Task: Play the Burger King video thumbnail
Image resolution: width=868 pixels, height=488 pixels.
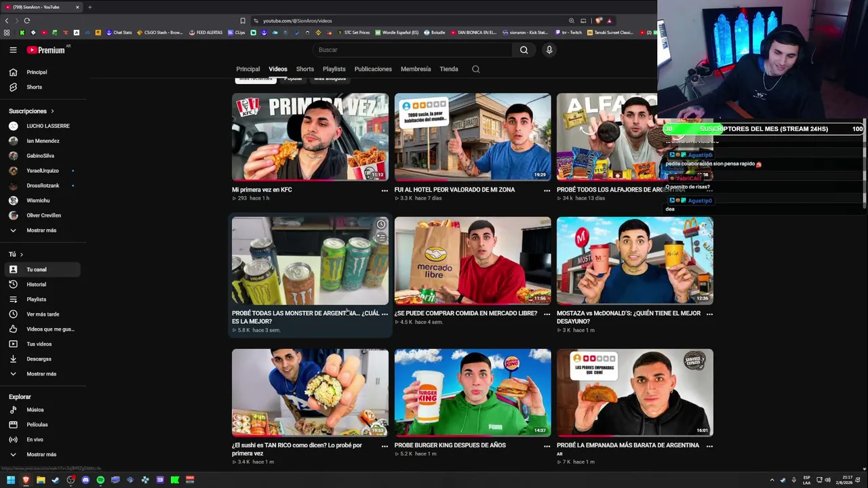Action: pyautogui.click(x=473, y=393)
